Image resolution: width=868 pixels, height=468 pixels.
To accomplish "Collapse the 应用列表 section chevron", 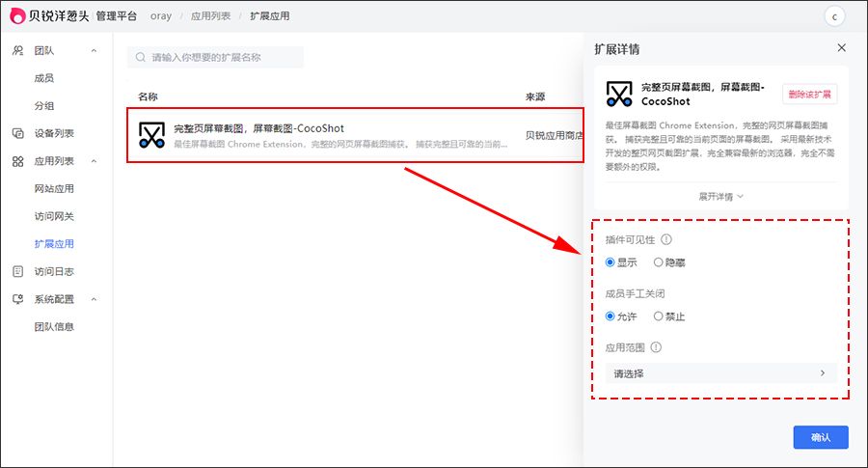I will (x=95, y=161).
